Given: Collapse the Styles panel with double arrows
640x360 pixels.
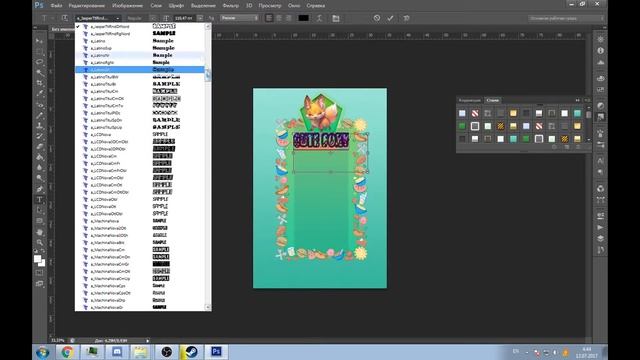Looking at the screenshot, I should click(577, 100).
